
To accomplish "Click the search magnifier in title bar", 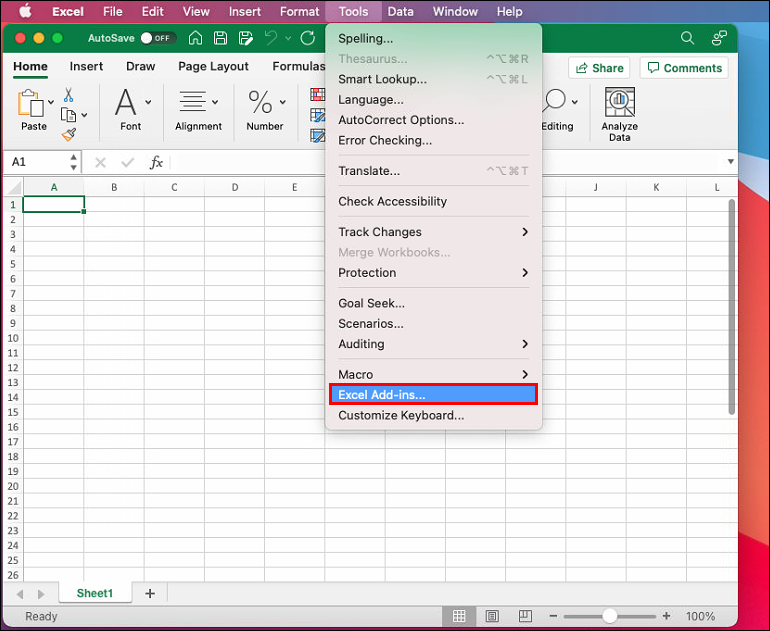I will point(687,38).
